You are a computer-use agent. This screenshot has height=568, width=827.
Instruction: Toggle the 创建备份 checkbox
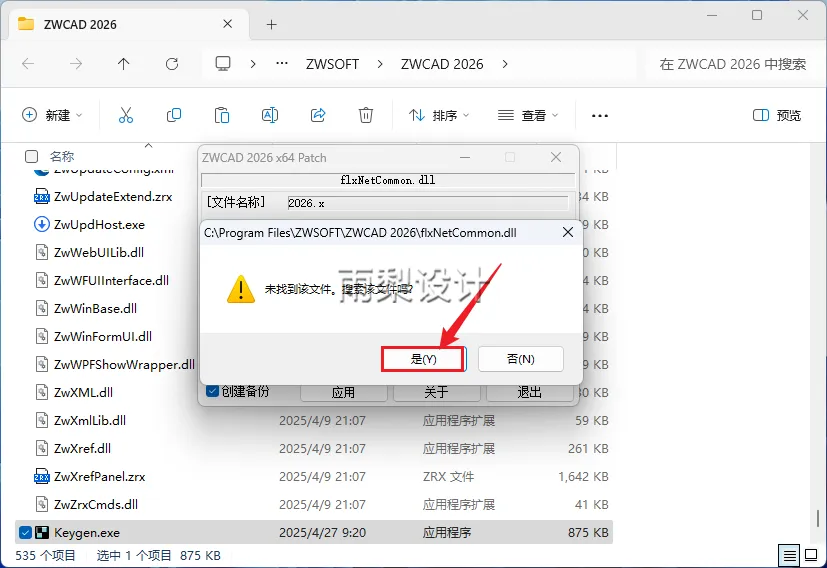pos(212,391)
